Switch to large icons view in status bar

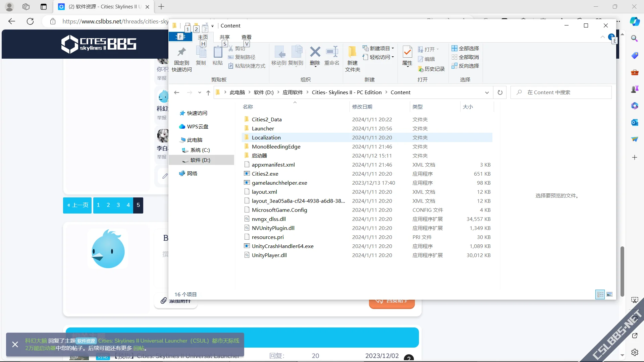pos(609,294)
